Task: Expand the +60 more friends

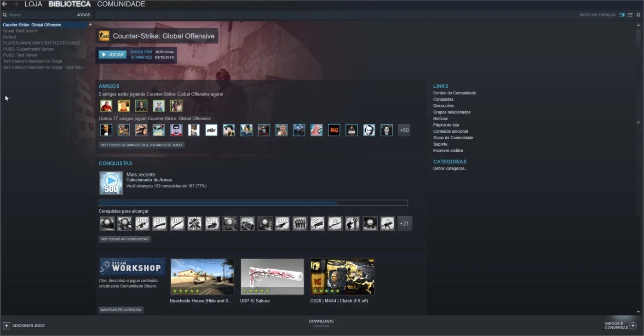Action: click(x=404, y=130)
